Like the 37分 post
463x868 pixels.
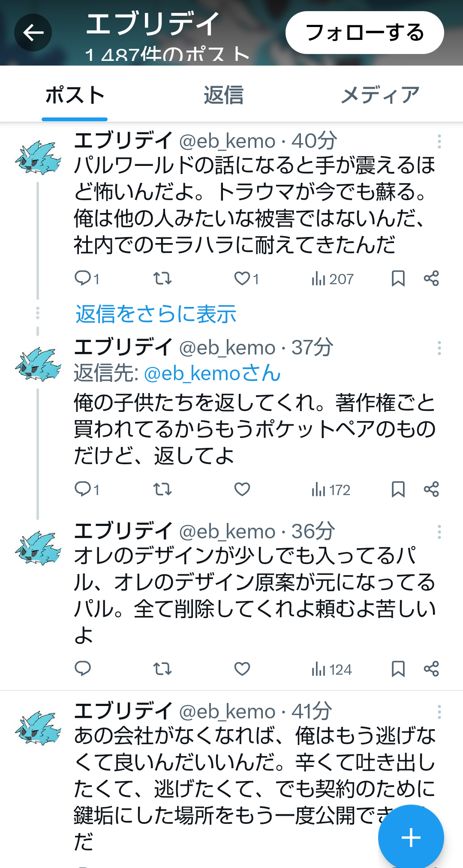tap(242, 489)
